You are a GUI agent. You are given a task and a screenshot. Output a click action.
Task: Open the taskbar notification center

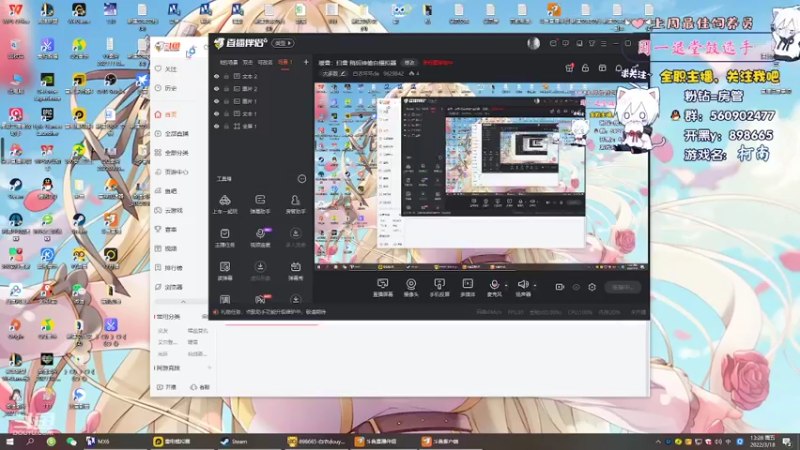pyautogui.click(x=787, y=441)
